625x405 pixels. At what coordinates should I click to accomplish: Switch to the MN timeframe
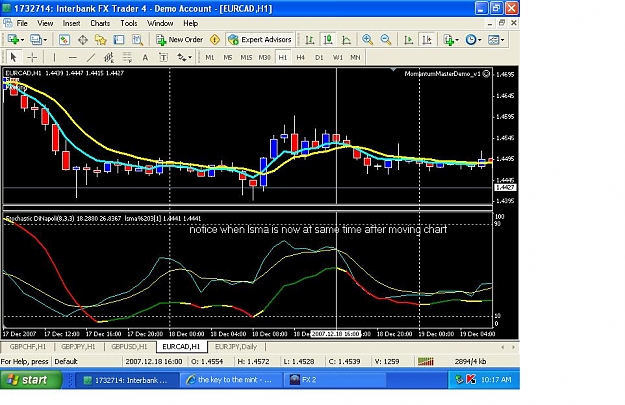click(355, 57)
